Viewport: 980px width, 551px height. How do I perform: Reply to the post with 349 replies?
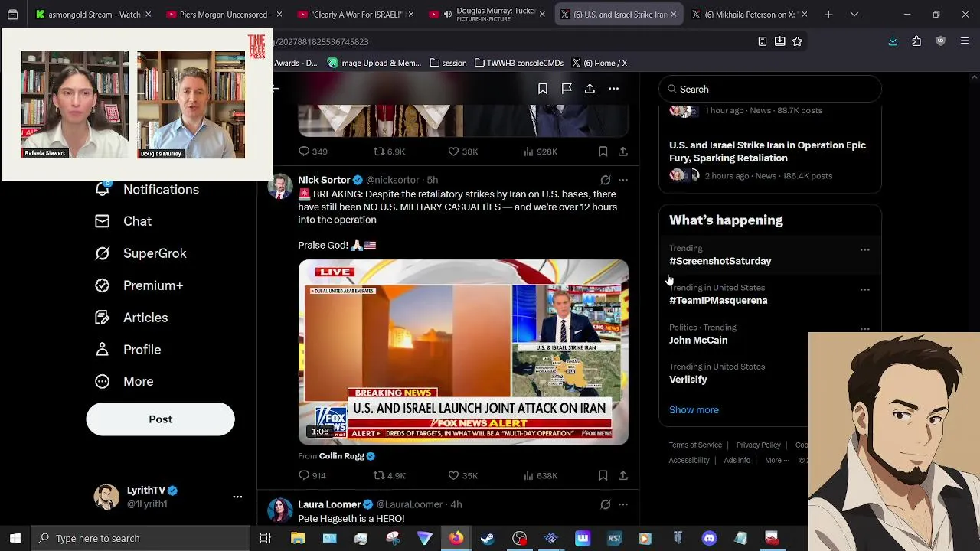tap(312, 152)
